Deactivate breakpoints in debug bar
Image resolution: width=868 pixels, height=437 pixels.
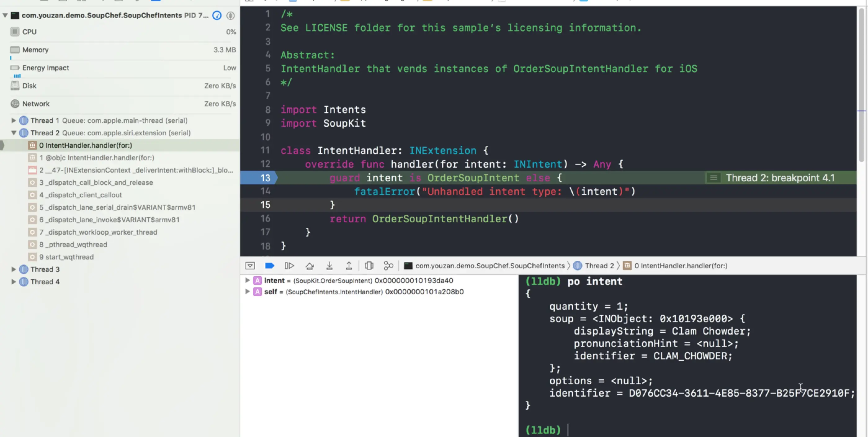pyautogui.click(x=270, y=266)
